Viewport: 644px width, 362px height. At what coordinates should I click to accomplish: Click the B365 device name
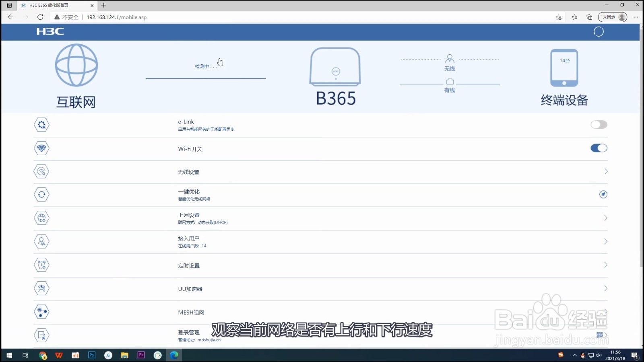[x=336, y=99]
